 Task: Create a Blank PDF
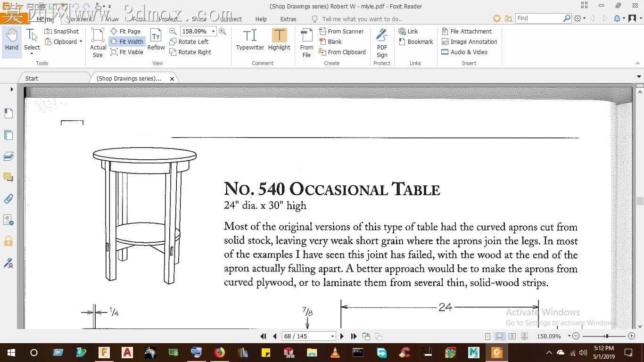pyautogui.click(x=330, y=41)
